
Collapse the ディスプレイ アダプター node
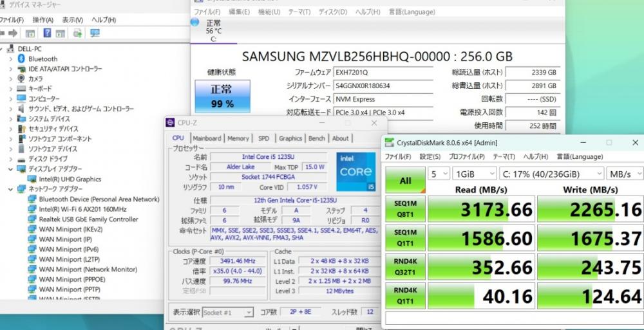[11, 169]
